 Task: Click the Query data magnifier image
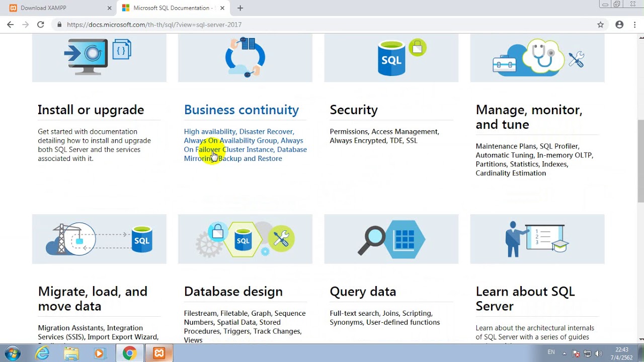tap(391, 239)
